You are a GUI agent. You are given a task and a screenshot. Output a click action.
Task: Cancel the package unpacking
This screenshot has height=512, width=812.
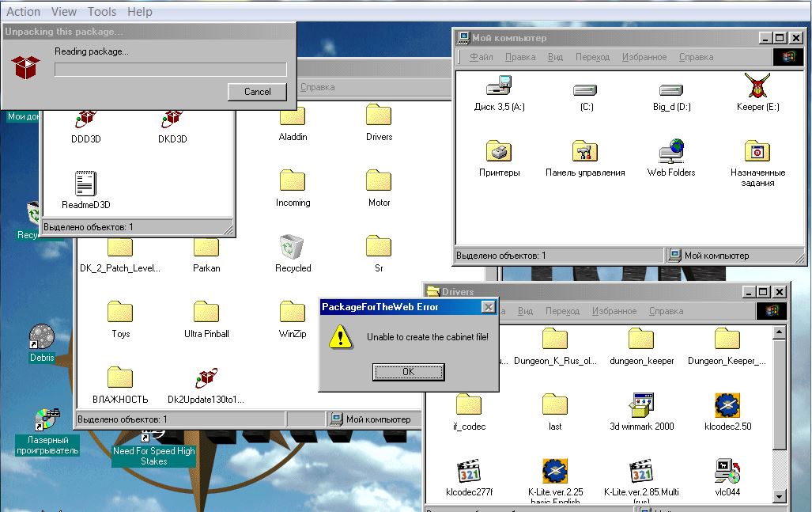click(257, 92)
